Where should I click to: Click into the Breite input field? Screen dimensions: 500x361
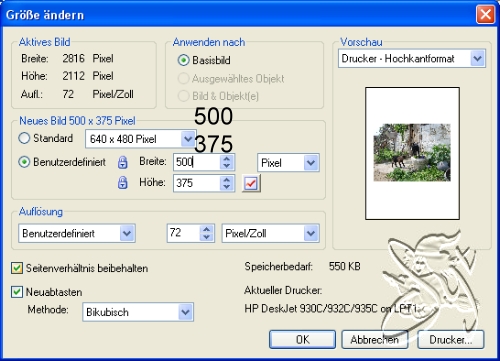tap(197, 162)
